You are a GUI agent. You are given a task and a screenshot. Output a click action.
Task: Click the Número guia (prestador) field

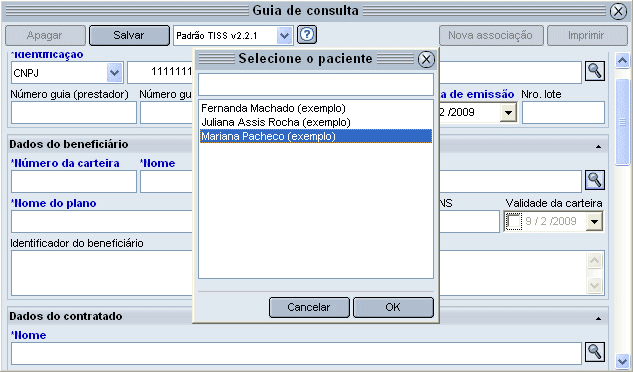(74, 113)
